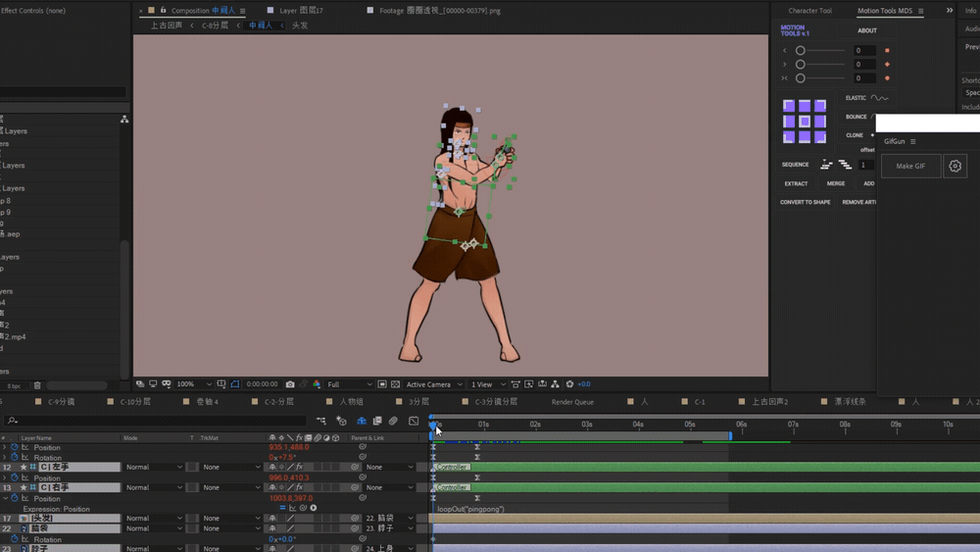Image resolution: width=980 pixels, height=552 pixels.
Task: Delete selected project item with trash icon
Action: [x=37, y=385]
